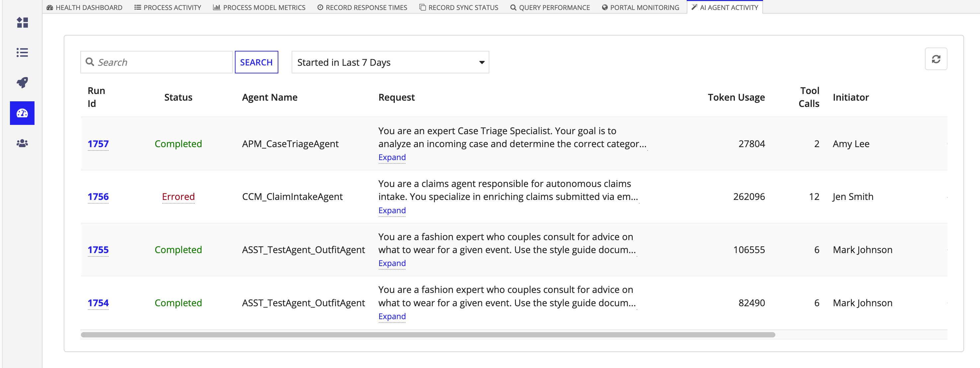Click the Tool Calls column header
Image resolution: width=980 pixels, height=368 pixels.
coord(809,97)
